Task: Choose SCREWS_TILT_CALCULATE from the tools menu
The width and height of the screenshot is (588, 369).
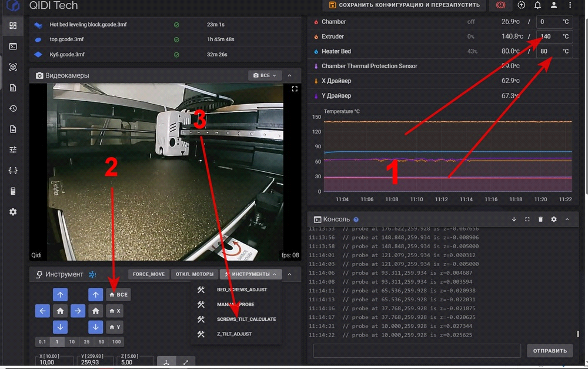Action: (x=246, y=319)
